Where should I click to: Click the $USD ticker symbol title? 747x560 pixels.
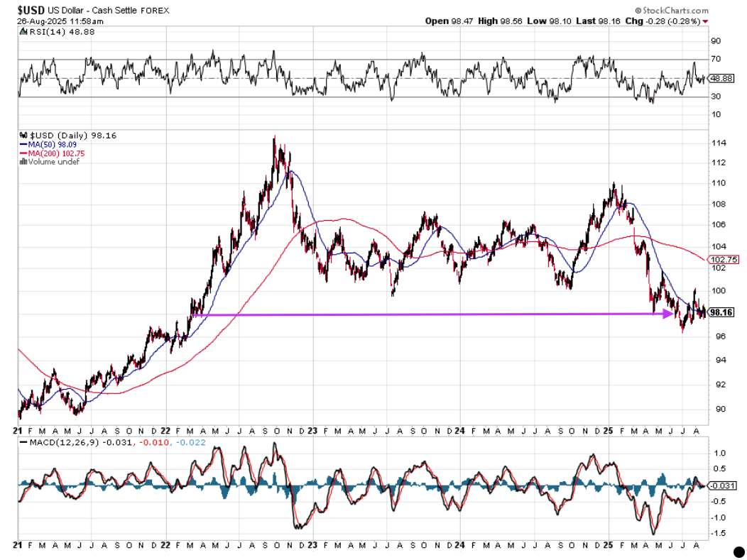(31, 11)
